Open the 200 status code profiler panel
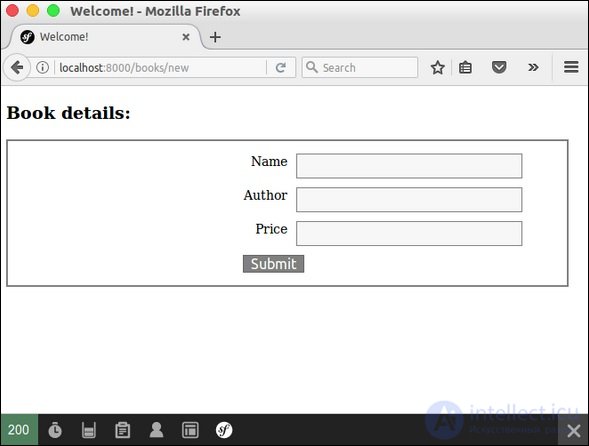The image size is (589, 446). [x=19, y=430]
